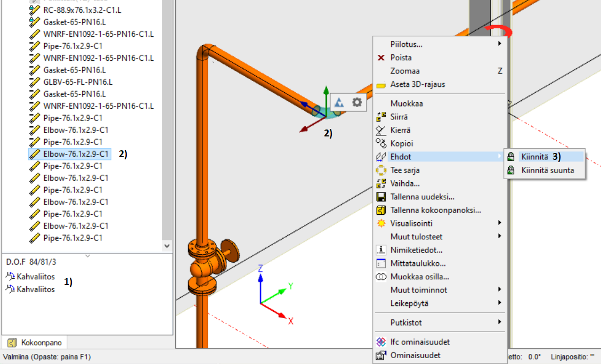Click the Kopioi copy icon

[381, 143]
